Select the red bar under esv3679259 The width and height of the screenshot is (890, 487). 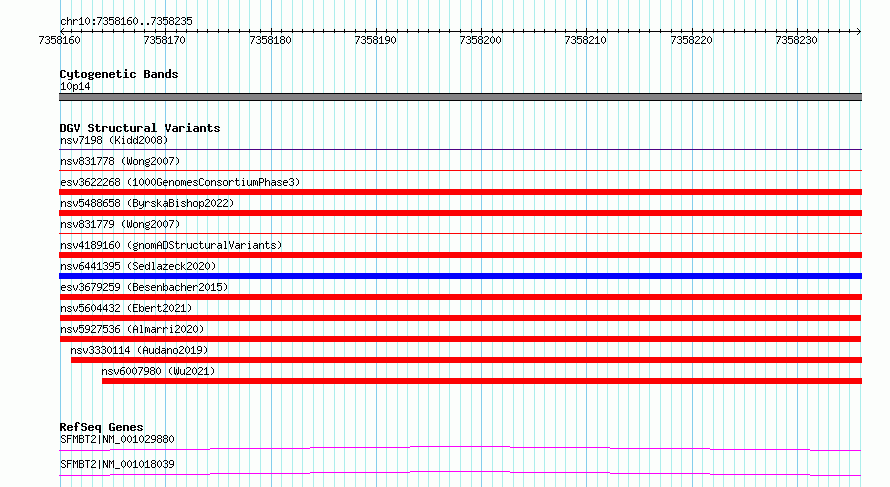[x=460, y=297]
